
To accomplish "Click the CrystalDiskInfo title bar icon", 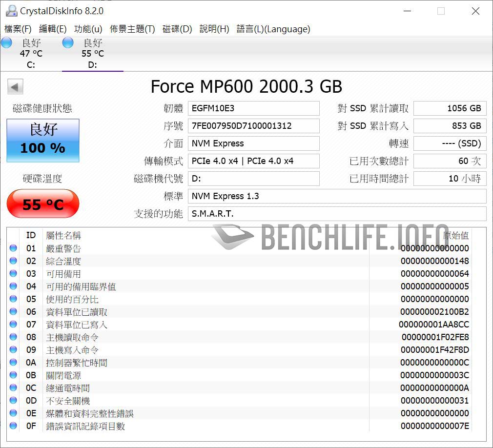I will tap(11, 10).
